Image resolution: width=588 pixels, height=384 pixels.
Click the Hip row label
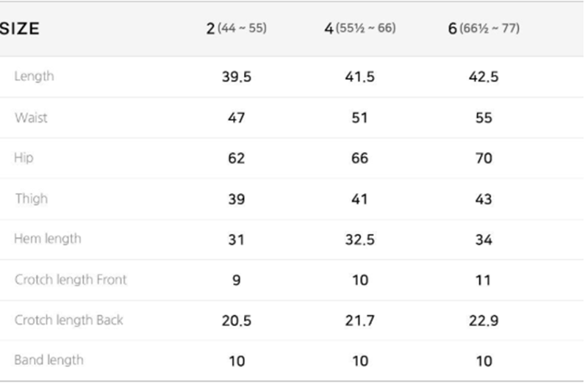24,158
